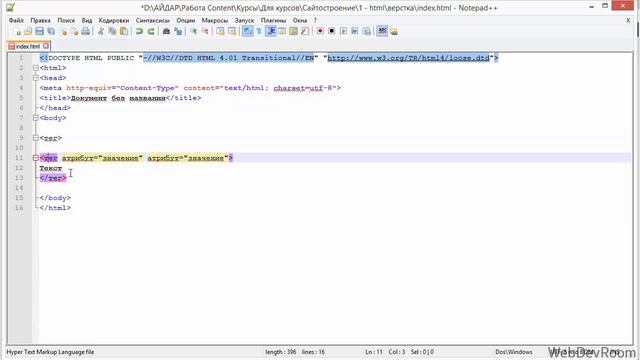Toggle indent guide toolbar button
The width and height of the screenshot is (640, 360).
coord(271,31)
